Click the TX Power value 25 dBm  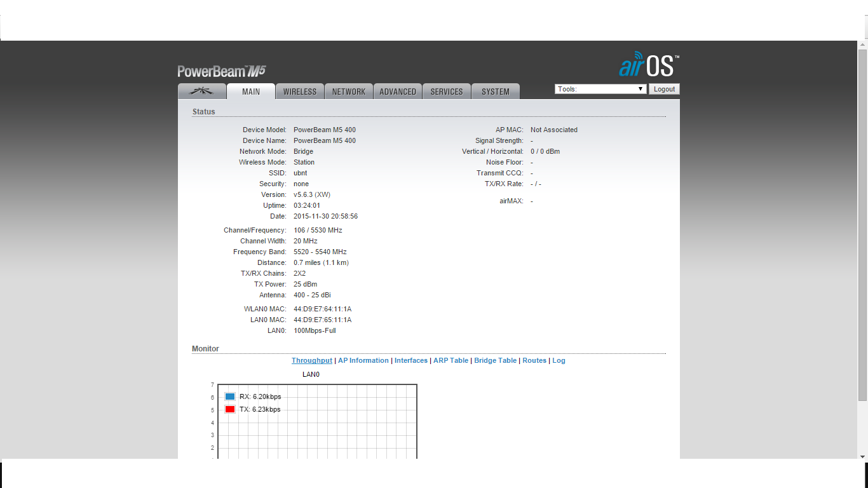305,284
